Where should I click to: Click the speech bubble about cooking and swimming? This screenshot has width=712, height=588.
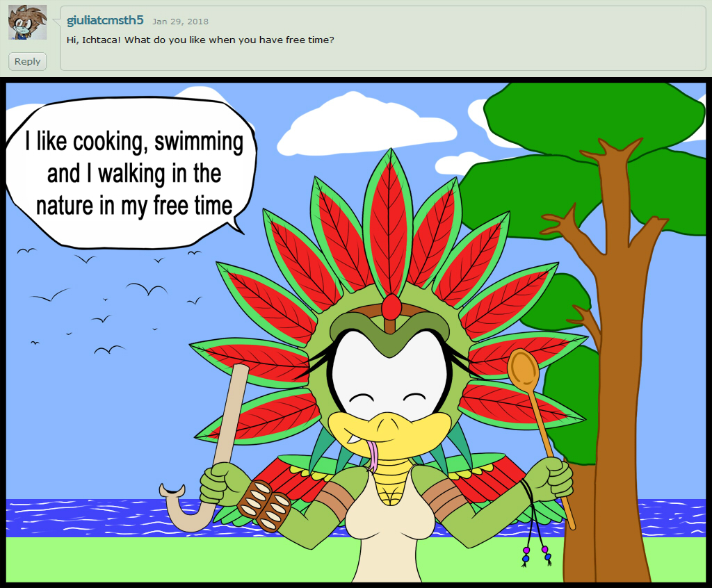point(131,173)
